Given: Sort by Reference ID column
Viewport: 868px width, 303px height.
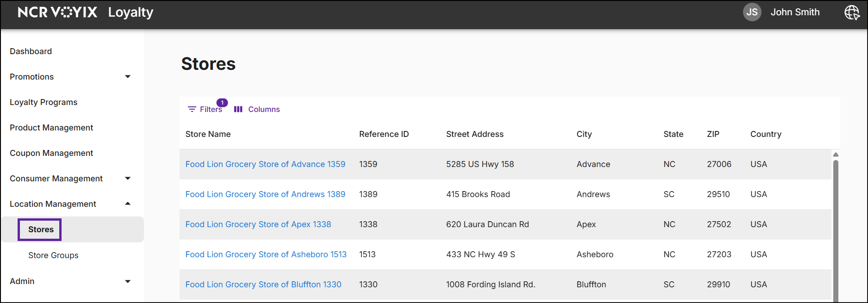Looking at the screenshot, I should pyautogui.click(x=384, y=134).
